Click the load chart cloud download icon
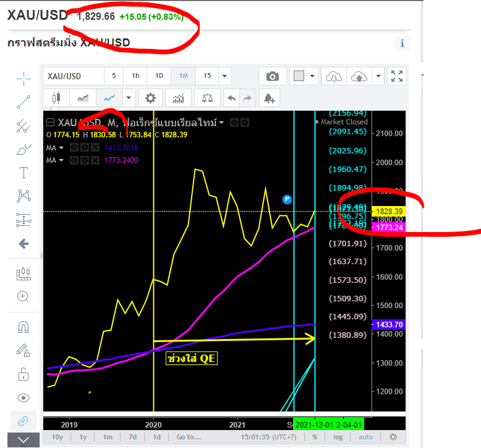Viewport: 481px width, 448px height. point(334,76)
